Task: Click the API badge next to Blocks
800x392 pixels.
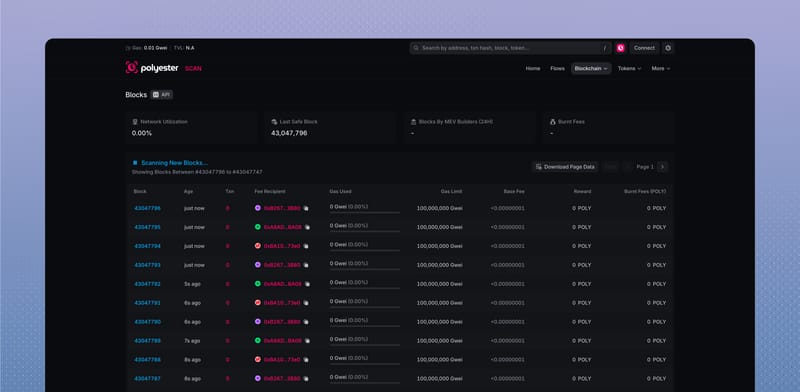Action: click(162, 95)
